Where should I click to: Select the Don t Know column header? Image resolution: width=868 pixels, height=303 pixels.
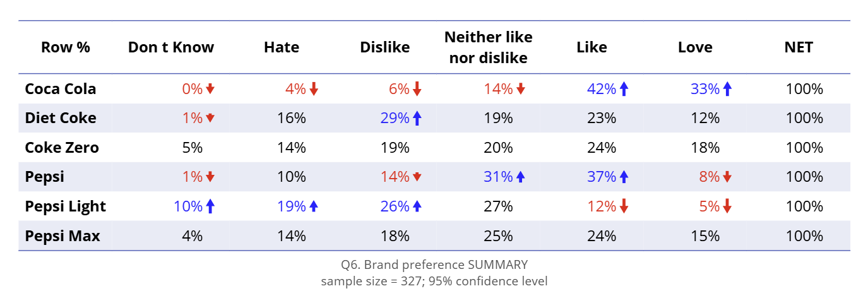[171, 47]
